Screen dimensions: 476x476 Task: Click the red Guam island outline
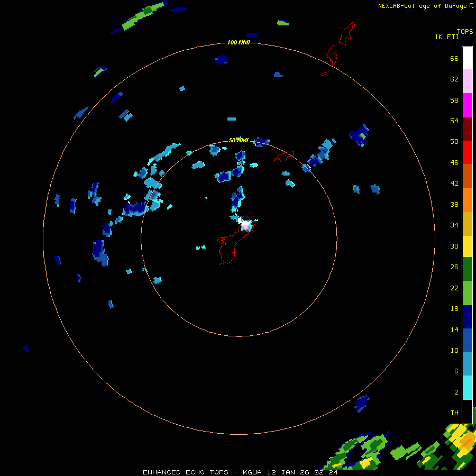(x=236, y=240)
